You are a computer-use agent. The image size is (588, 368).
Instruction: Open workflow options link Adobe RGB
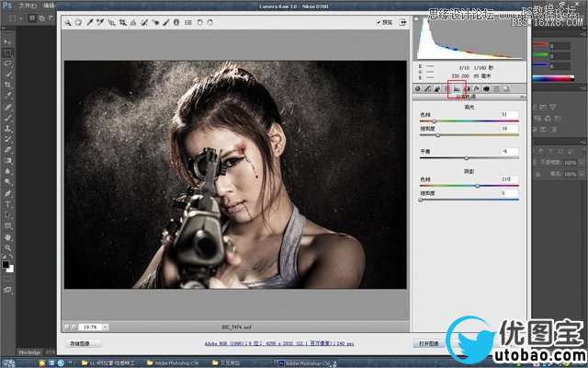pos(279,343)
